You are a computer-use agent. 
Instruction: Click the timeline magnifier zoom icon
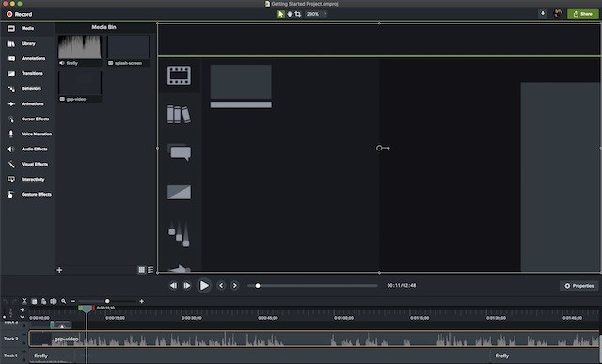(63, 301)
